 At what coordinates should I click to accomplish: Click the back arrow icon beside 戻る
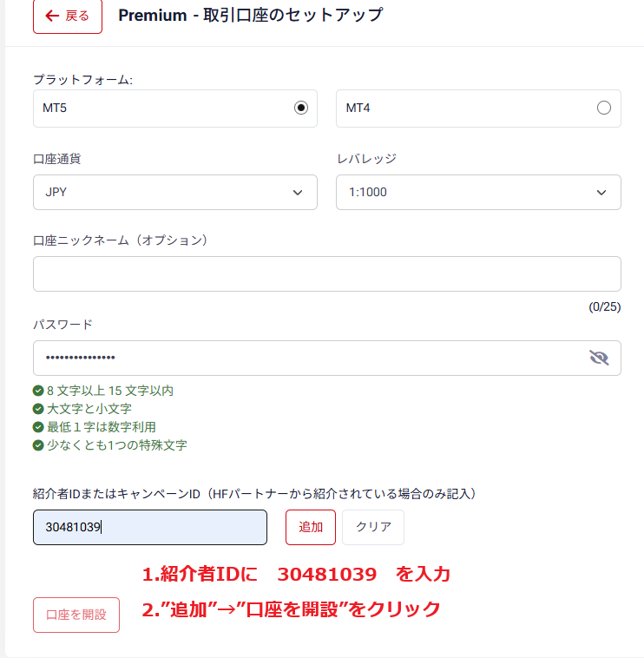[x=52, y=16]
